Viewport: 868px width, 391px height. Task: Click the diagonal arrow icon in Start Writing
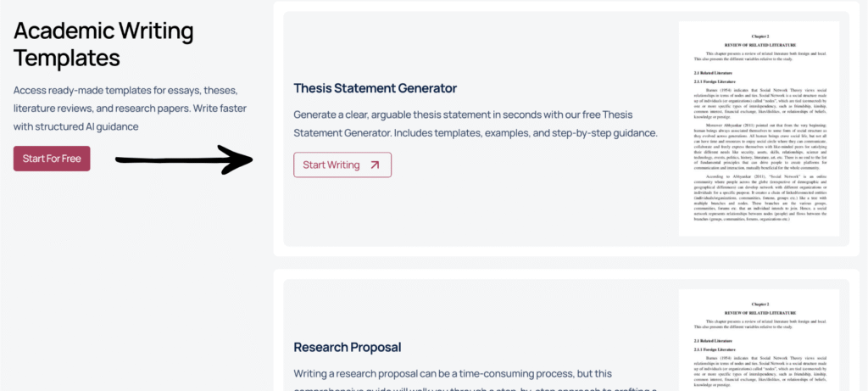tap(375, 165)
